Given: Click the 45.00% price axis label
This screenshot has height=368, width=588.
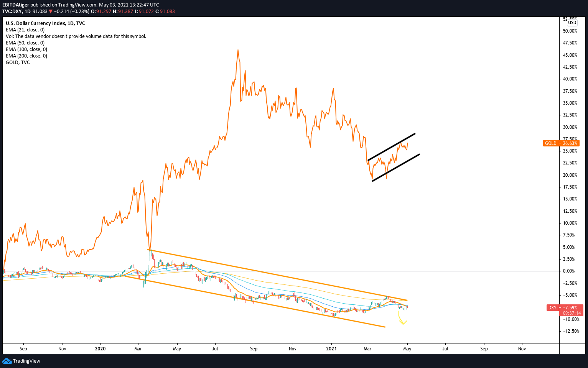Looking at the screenshot, I should 570,55.
